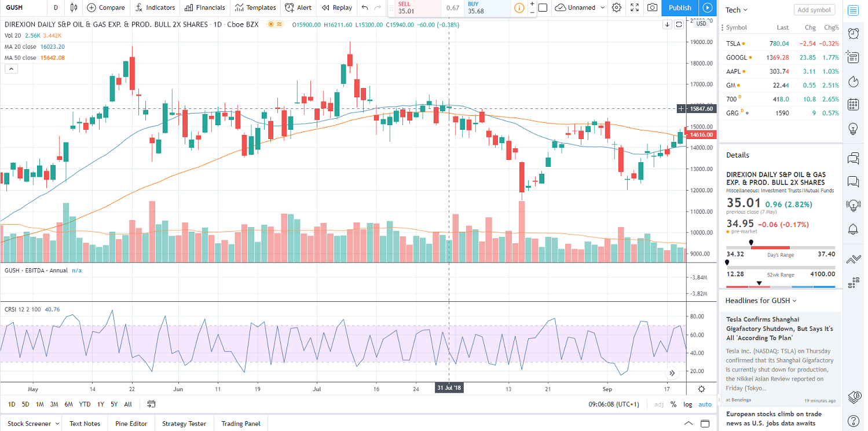Start bar Replay mode
The height and width of the screenshot is (431, 868).
click(336, 8)
